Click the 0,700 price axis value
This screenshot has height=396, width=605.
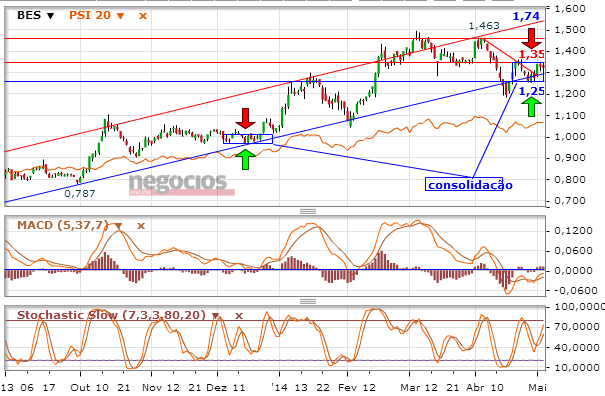(x=570, y=201)
